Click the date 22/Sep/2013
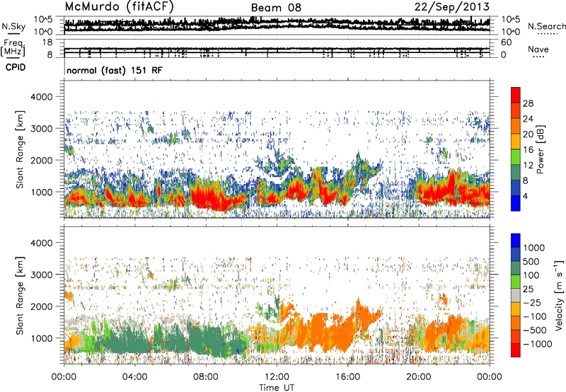The image size is (566, 392). [x=452, y=7]
